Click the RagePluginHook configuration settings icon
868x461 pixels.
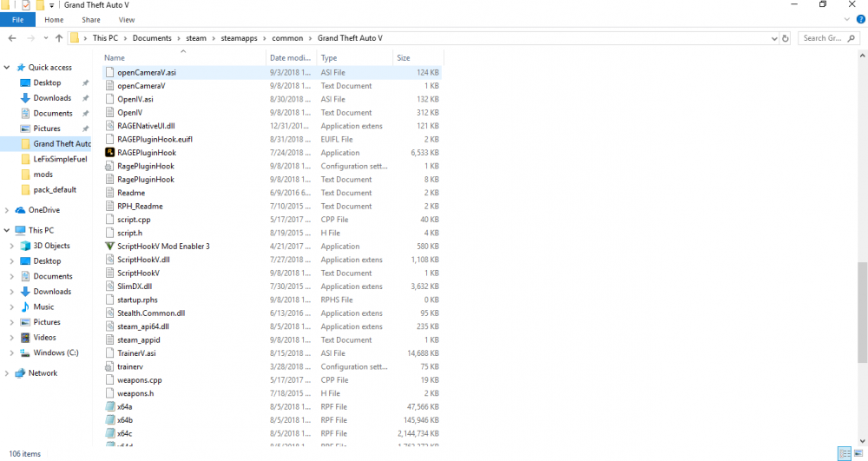click(109, 166)
